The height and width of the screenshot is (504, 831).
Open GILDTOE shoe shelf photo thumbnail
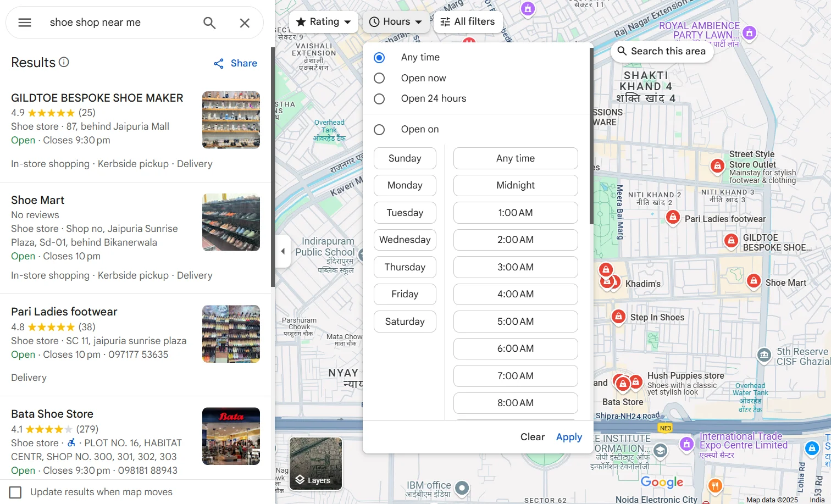click(x=231, y=120)
